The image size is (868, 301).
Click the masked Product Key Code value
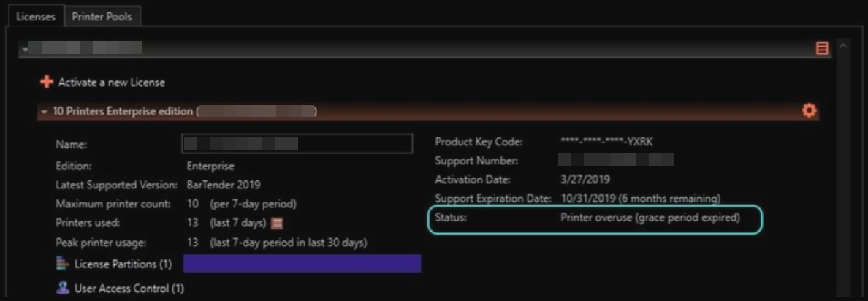pos(606,142)
